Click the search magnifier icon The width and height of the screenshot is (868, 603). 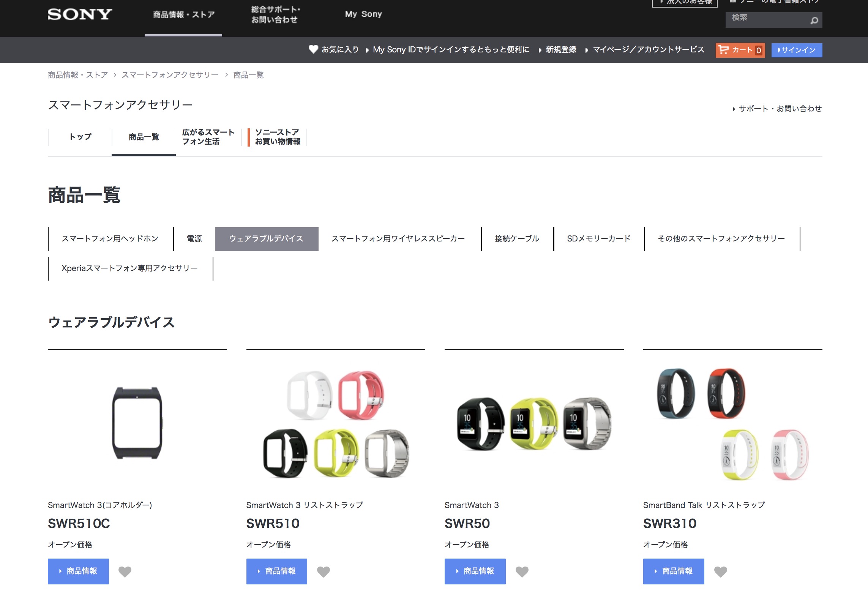click(x=814, y=21)
